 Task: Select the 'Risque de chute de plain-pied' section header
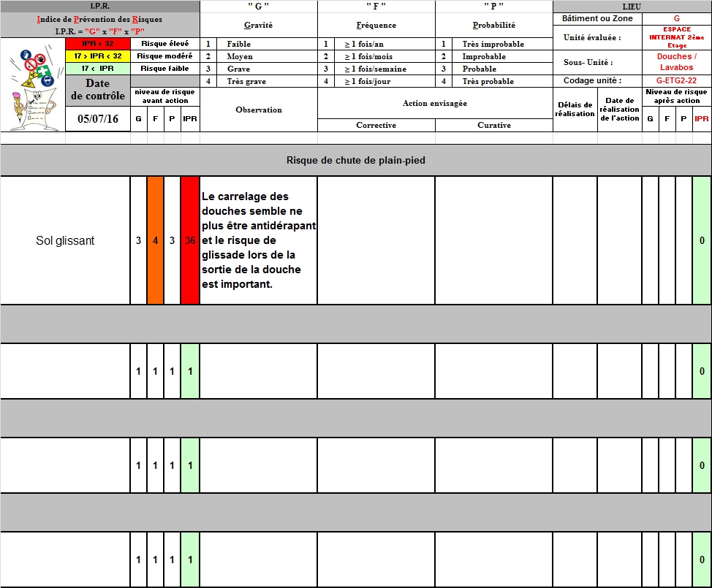click(x=355, y=161)
